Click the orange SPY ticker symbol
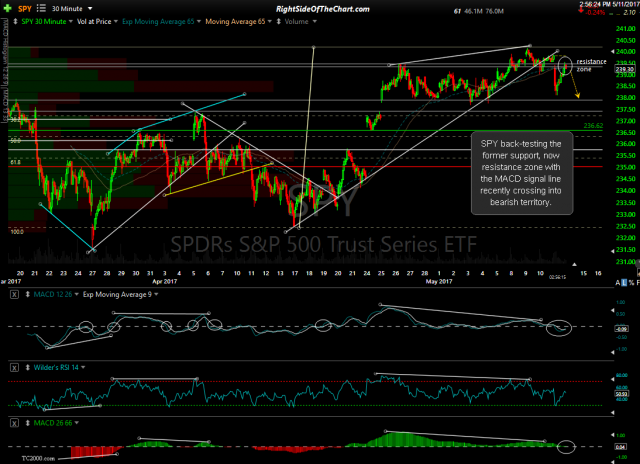 click(x=25, y=8)
